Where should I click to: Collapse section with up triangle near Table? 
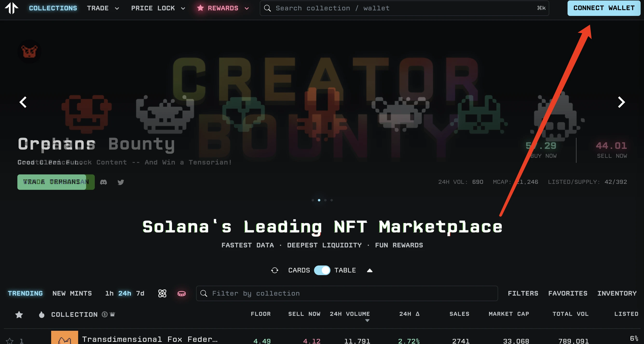coord(370,270)
